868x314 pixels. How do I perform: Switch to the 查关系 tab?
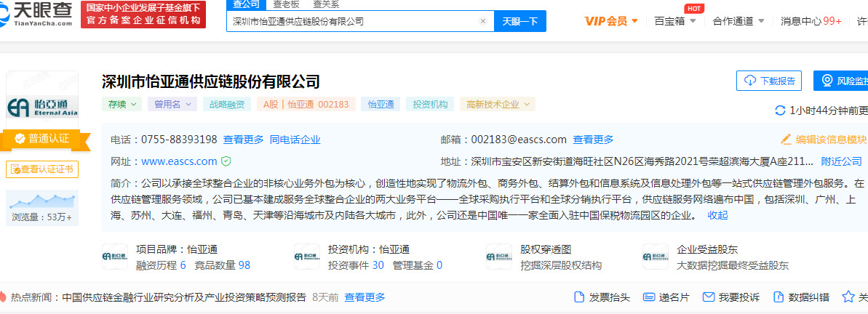(x=327, y=4)
